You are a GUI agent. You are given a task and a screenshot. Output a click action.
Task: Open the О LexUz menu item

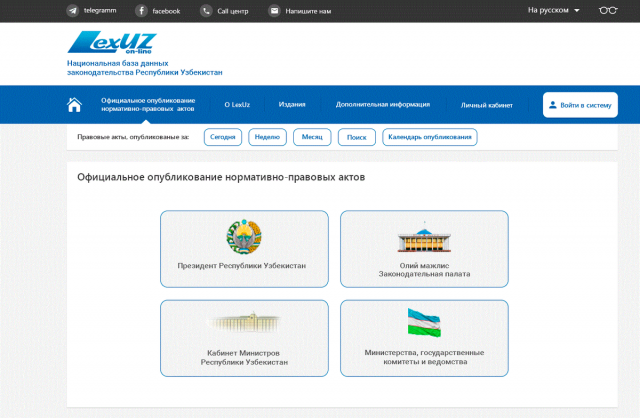click(237, 104)
